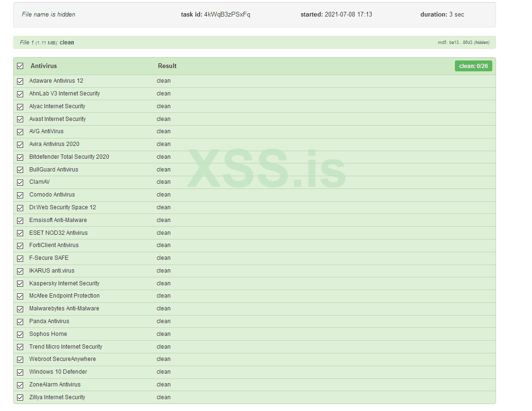Viewport: 532px width, 411px height.
Task: Click the 'Webroot SecureAnywhere' name
Action: pos(62,359)
